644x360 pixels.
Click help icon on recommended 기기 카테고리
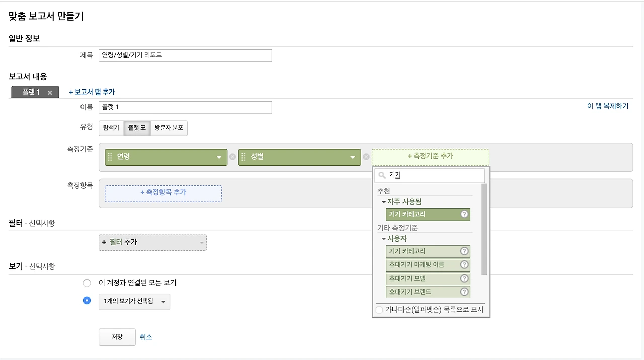tap(464, 214)
